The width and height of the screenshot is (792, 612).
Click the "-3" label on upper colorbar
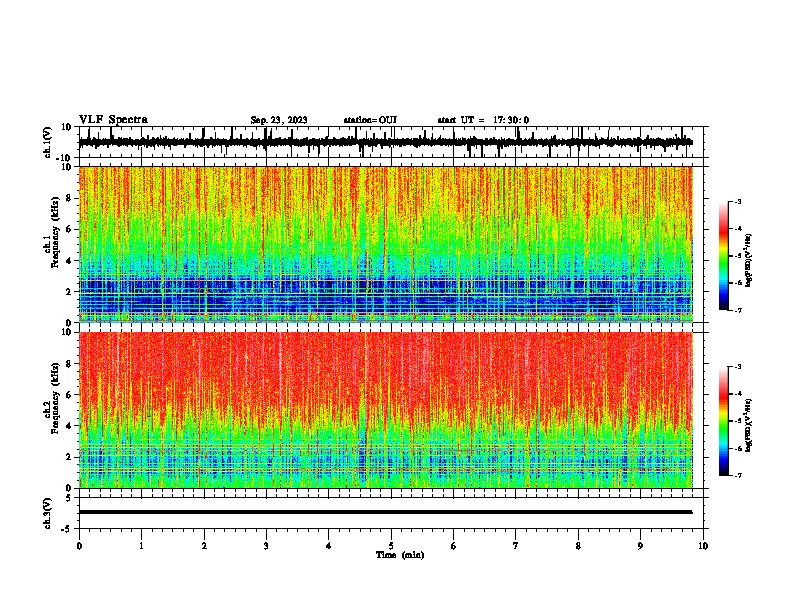click(738, 201)
